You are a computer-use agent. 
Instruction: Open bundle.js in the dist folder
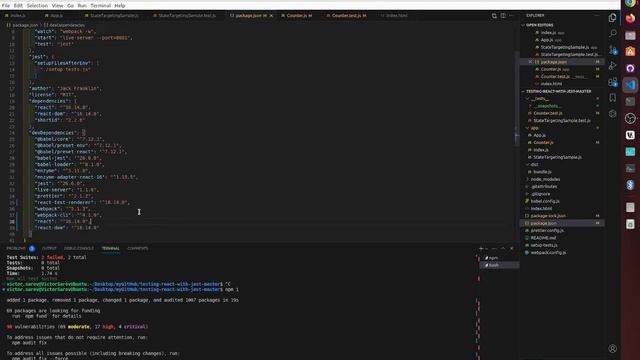[542, 172]
